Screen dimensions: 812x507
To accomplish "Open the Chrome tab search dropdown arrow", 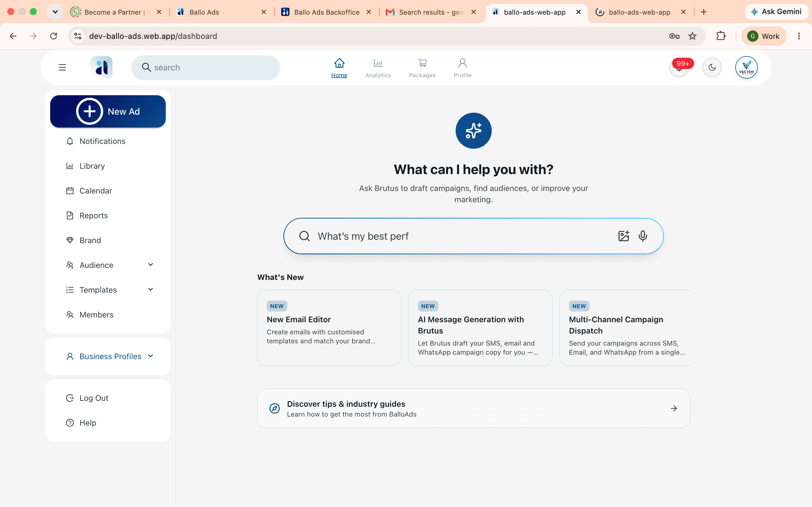I will pyautogui.click(x=55, y=12).
